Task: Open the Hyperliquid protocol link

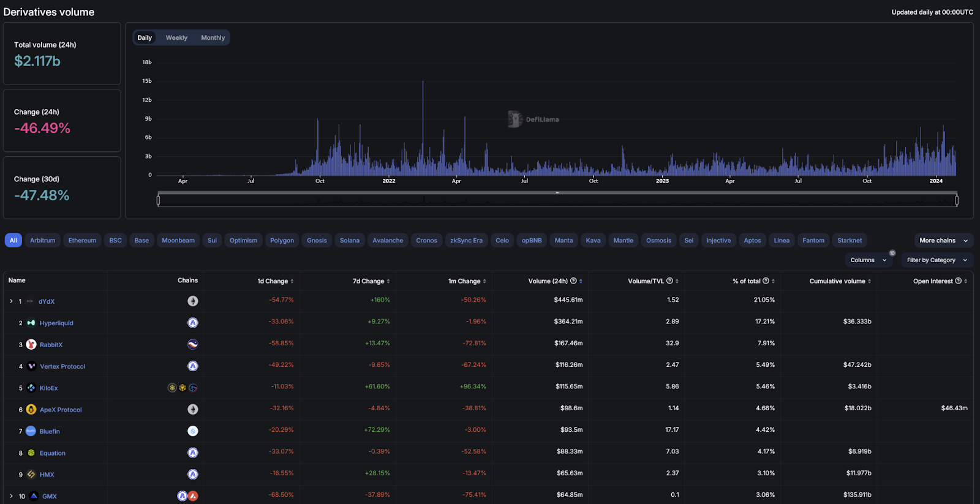Action: (x=56, y=323)
